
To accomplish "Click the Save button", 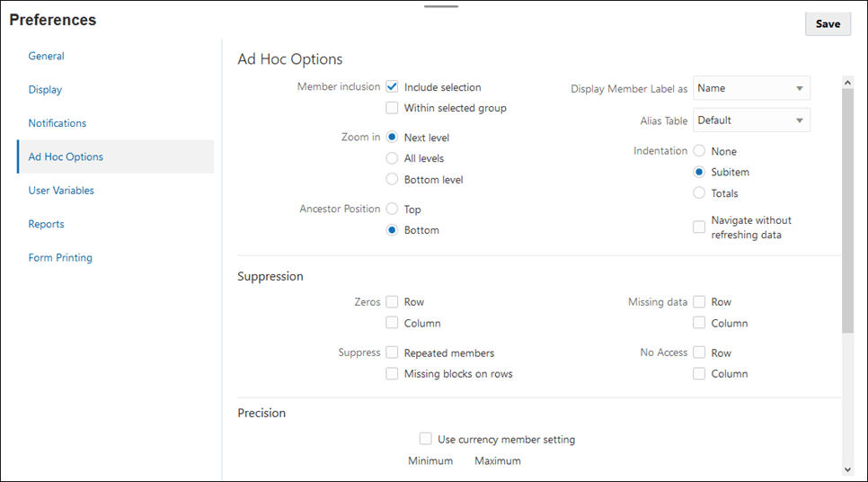I will pos(827,24).
